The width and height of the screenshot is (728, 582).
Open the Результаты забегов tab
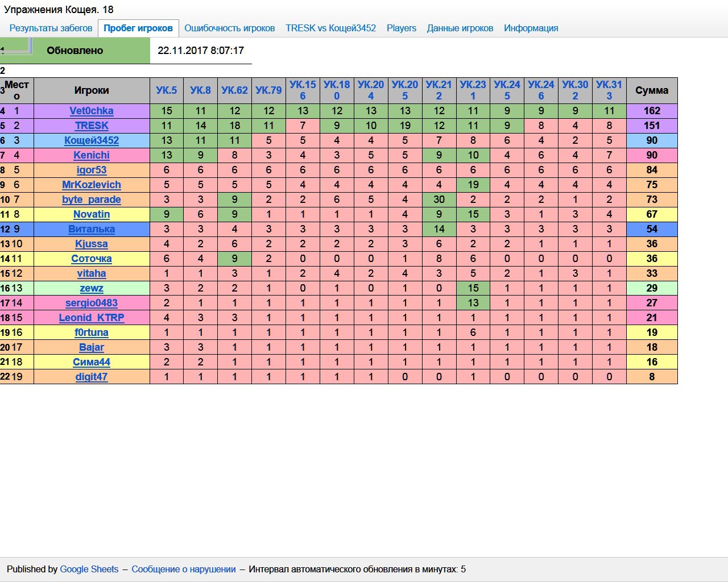51,28
